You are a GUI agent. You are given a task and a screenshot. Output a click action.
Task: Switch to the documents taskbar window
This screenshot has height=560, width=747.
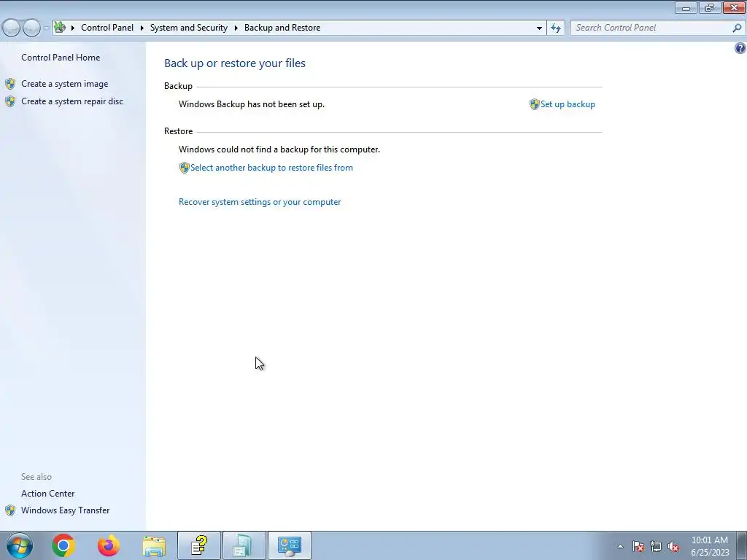pyautogui.click(x=244, y=545)
